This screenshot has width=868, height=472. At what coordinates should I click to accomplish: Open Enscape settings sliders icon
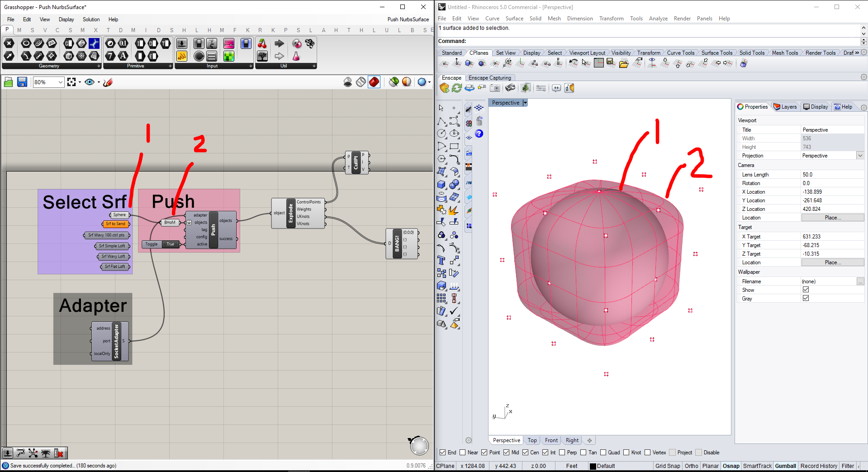pos(541,88)
